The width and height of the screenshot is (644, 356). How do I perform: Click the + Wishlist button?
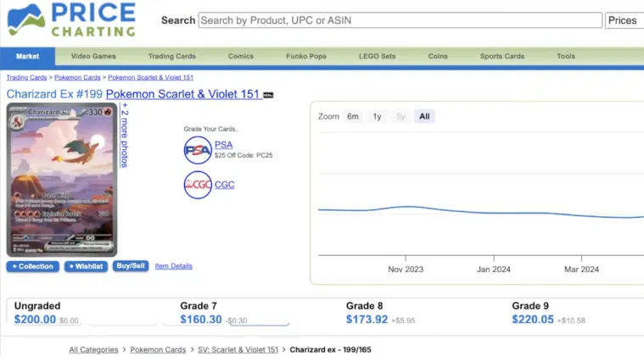tap(86, 266)
